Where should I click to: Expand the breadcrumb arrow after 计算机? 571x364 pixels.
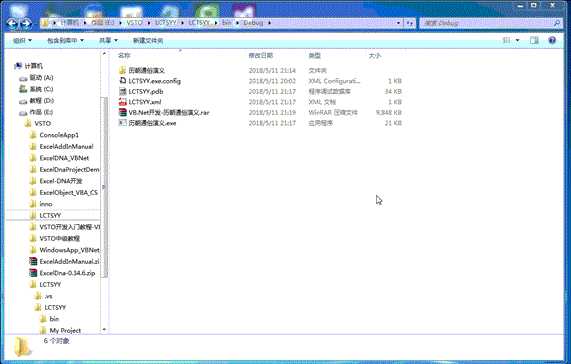[84, 23]
